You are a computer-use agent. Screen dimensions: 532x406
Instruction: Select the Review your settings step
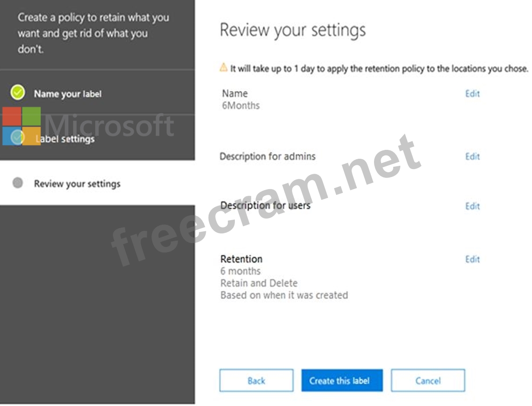pos(77,184)
